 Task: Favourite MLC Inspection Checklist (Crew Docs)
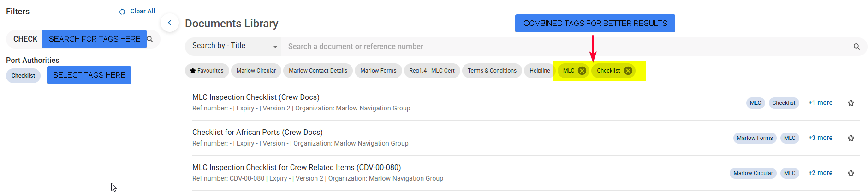point(851,103)
